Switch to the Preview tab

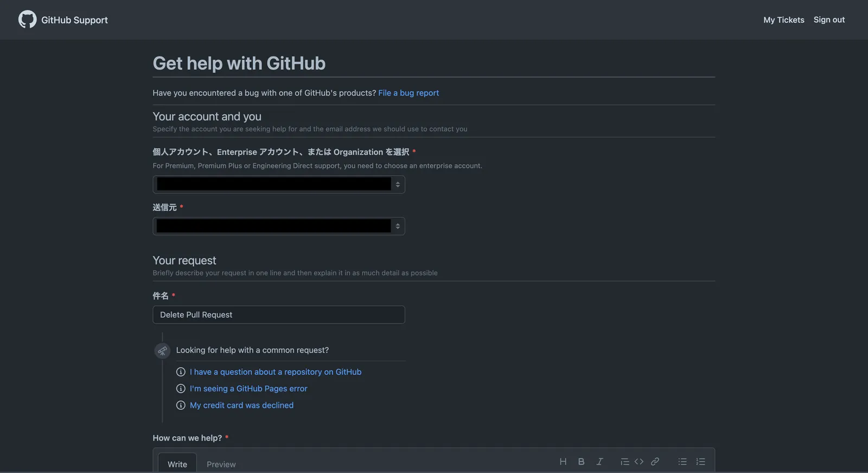point(221,464)
